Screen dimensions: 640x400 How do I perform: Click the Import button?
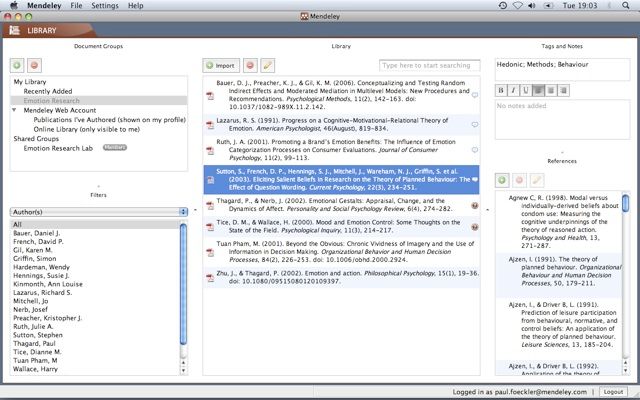[x=219, y=64]
